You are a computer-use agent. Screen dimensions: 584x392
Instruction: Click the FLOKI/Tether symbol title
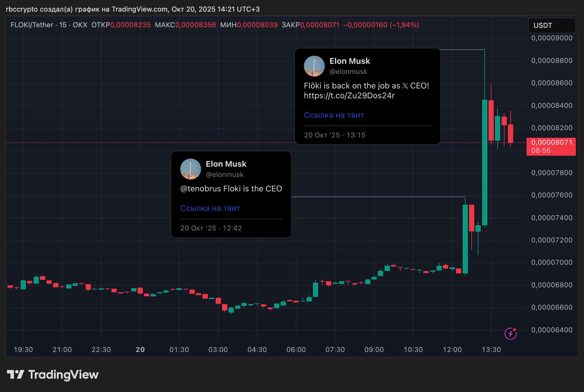[32, 25]
